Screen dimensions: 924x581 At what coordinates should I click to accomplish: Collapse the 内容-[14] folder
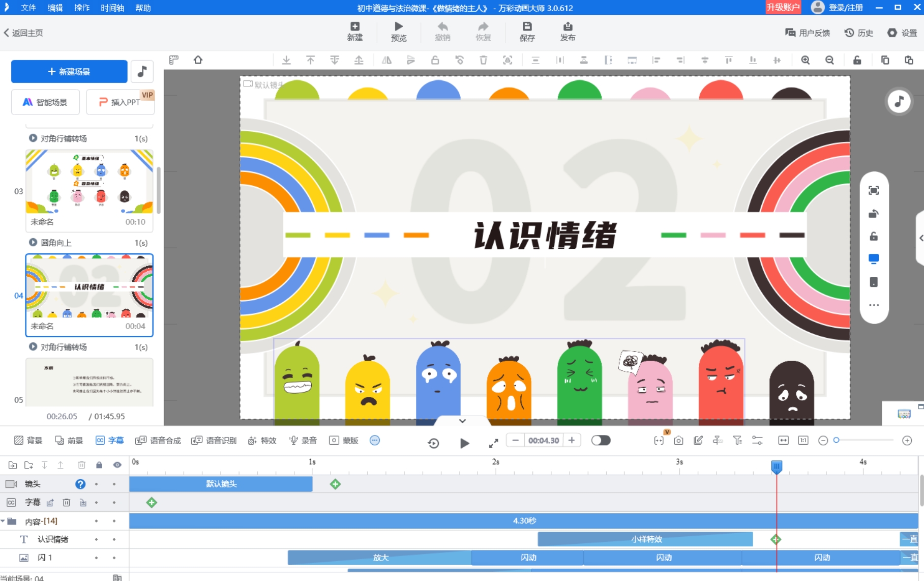pyautogui.click(x=3, y=521)
